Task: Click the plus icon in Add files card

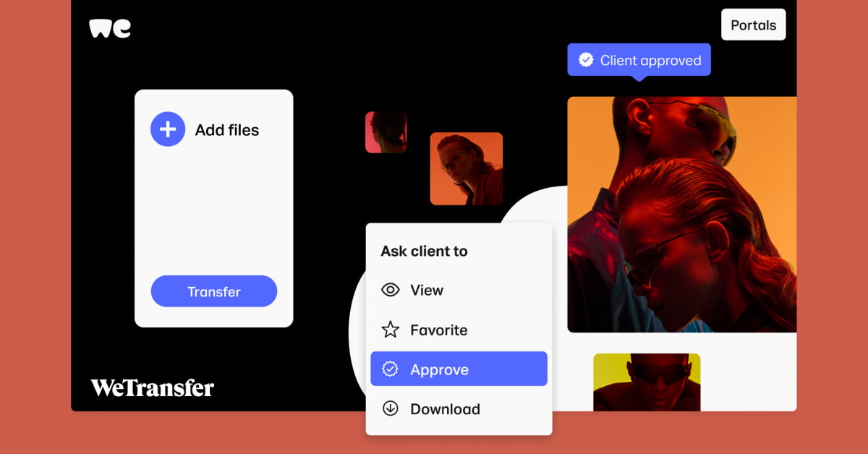Action: point(167,129)
